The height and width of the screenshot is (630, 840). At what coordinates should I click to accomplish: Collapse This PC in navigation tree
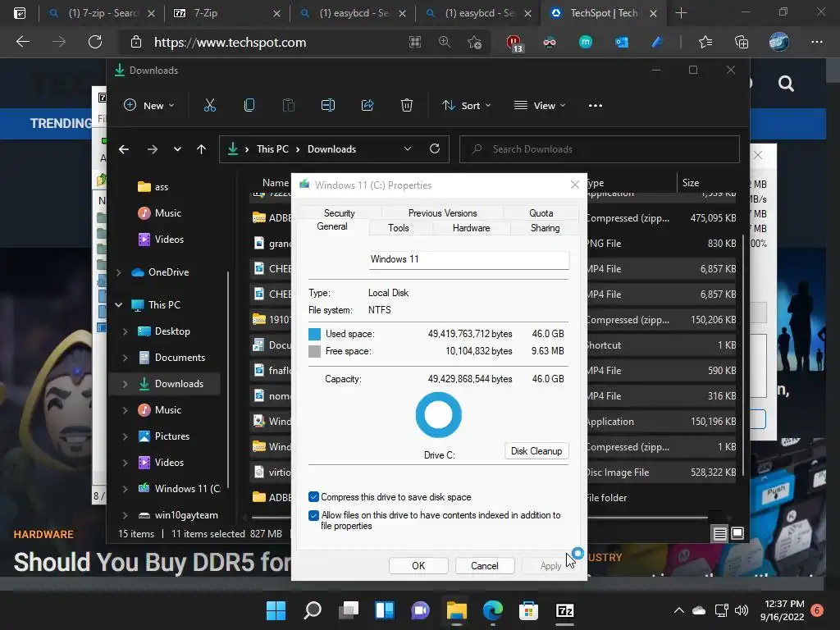point(118,305)
